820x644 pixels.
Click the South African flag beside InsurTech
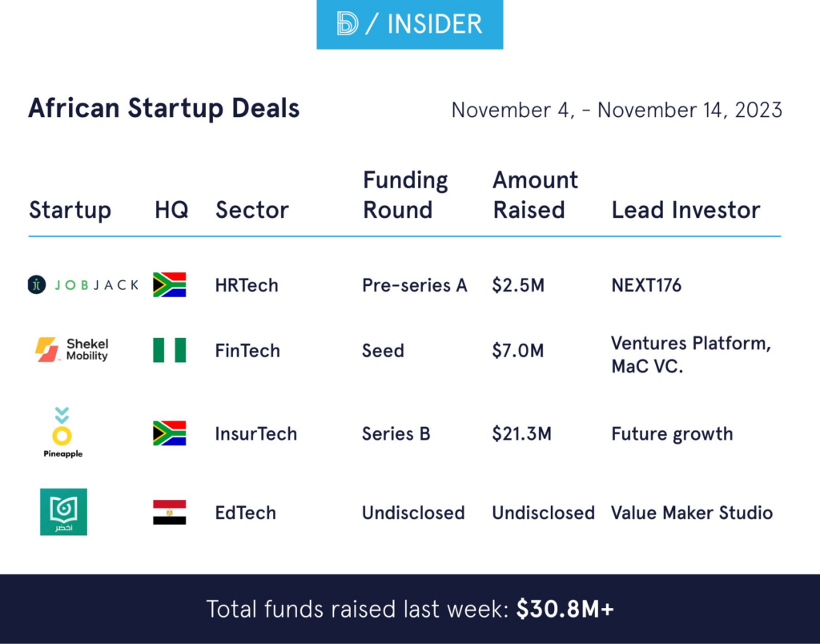click(x=169, y=433)
